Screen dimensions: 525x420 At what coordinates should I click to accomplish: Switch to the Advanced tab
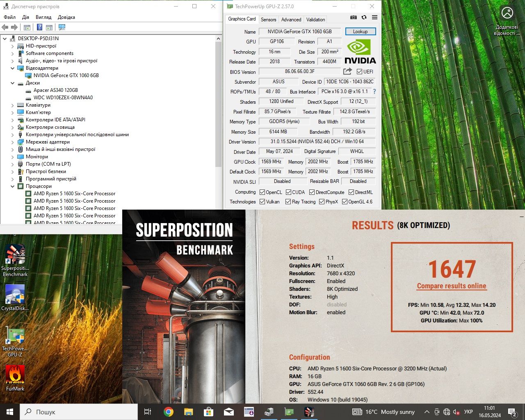click(x=291, y=19)
